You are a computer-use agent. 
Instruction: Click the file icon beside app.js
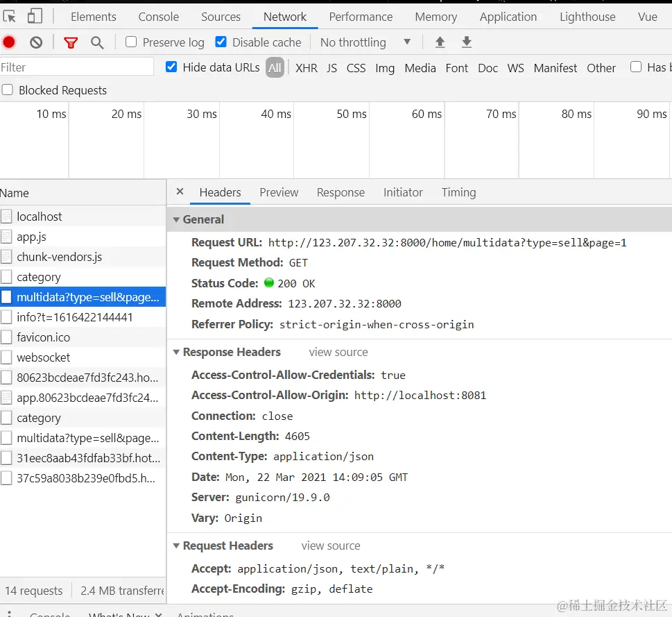tap(6, 236)
